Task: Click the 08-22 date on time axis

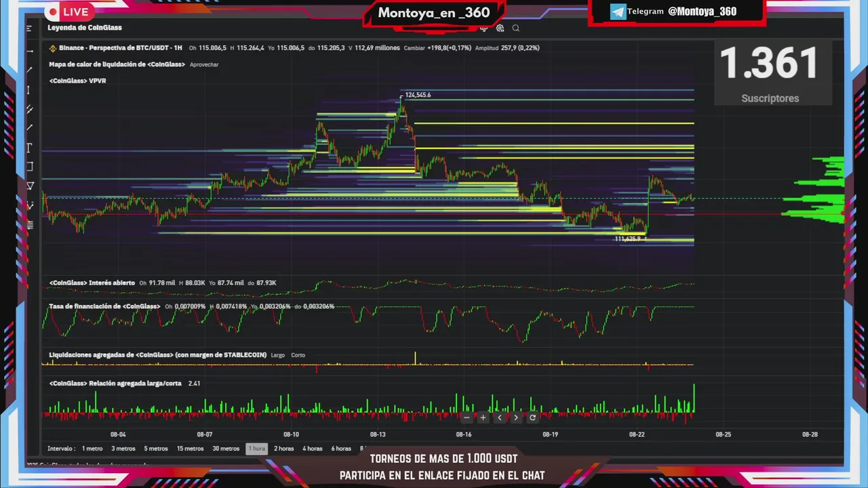Action: point(637,434)
